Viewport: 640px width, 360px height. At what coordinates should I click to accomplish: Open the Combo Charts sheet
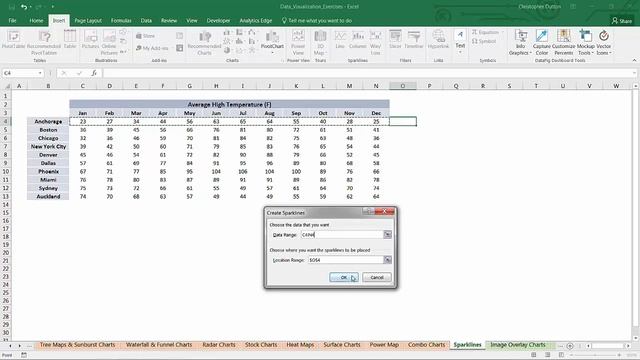(427, 345)
